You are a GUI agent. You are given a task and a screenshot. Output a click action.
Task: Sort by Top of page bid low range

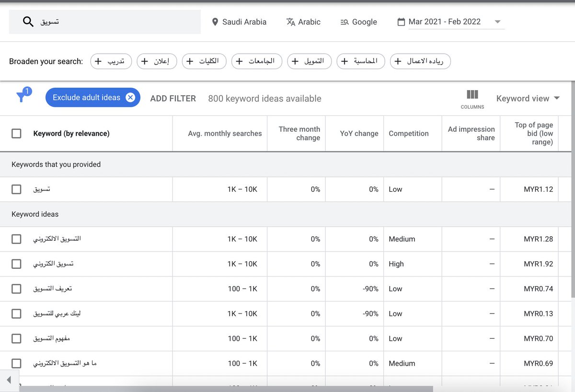(x=534, y=134)
